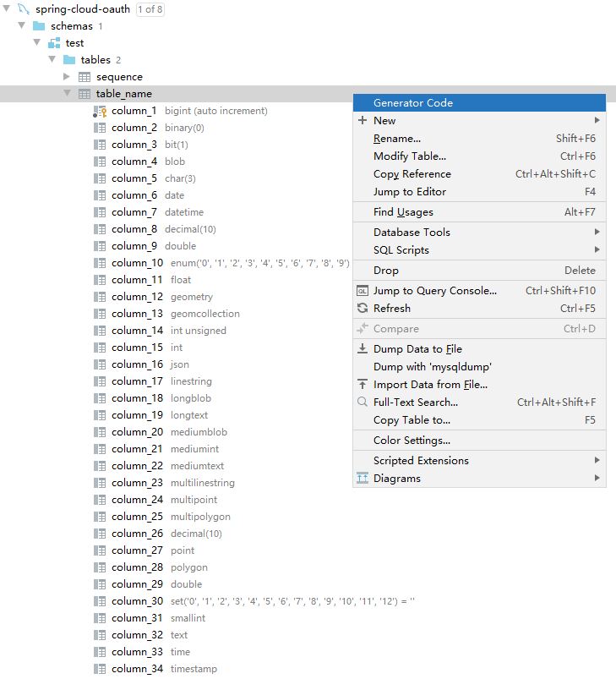Open the New submenu arrow

click(597, 120)
